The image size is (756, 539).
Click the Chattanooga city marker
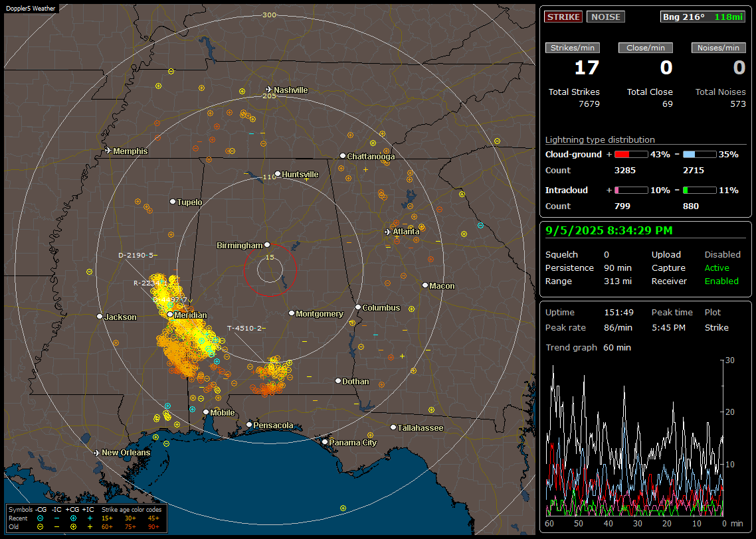pyautogui.click(x=343, y=156)
